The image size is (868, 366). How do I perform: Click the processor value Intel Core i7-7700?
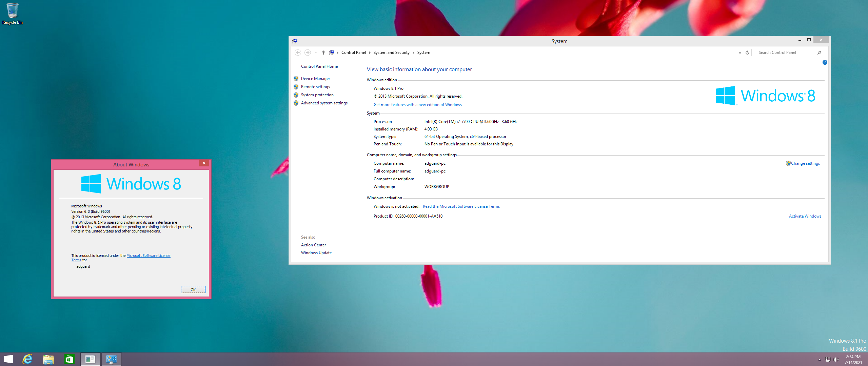[471, 122]
